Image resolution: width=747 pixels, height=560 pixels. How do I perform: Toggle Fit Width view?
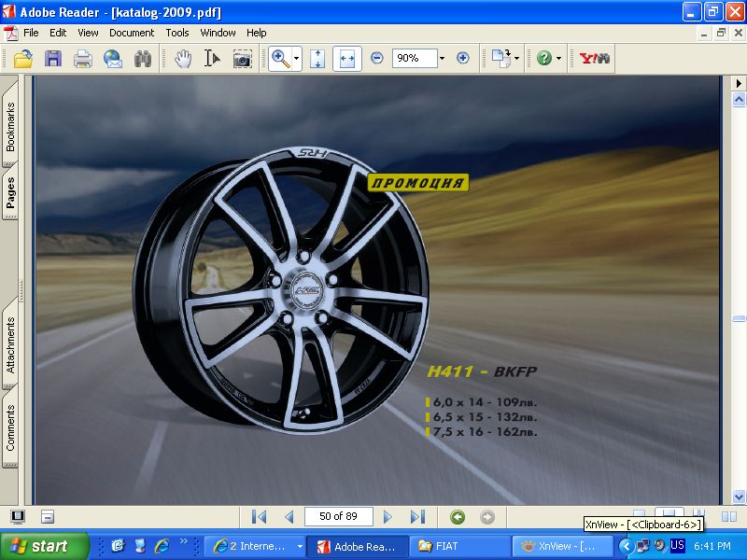347,58
